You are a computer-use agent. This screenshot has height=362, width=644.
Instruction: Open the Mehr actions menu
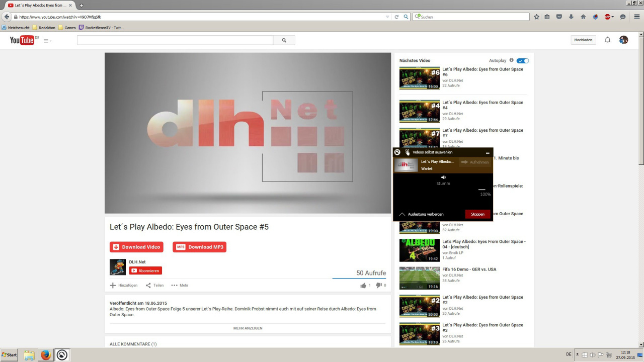coord(180,285)
